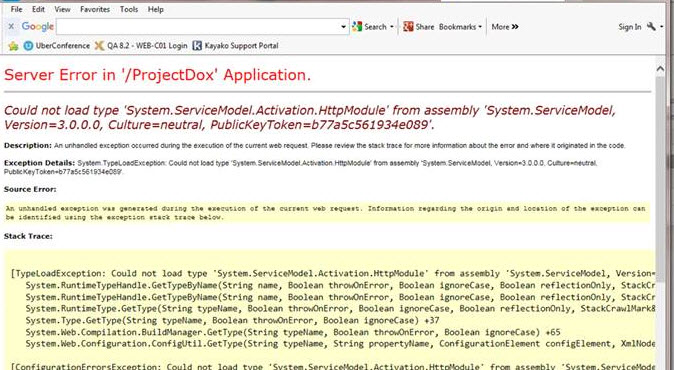The image size is (674, 370).
Task: Click the QA 8.2 favorite's X icon
Action: [x=99, y=46]
